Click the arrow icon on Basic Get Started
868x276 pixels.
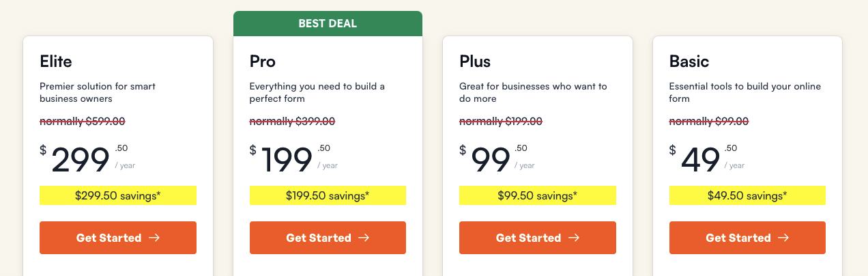pos(783,238)
